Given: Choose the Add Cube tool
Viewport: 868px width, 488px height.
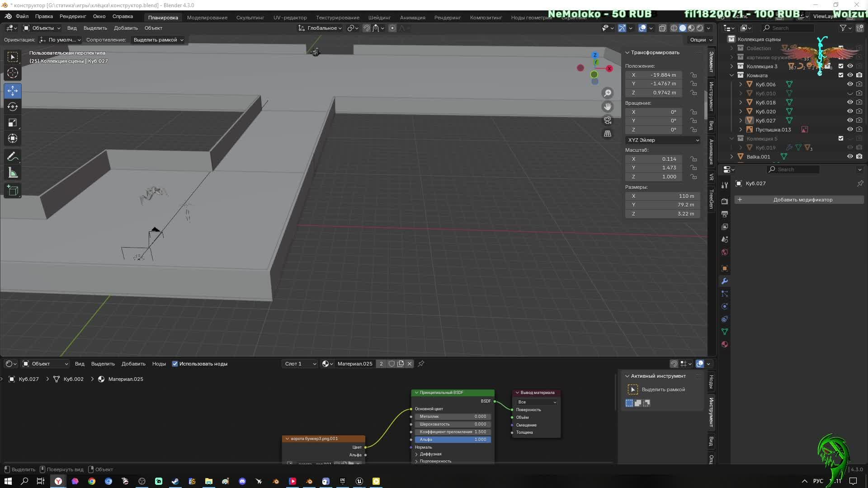Looking at the screenshot, I should (13, 191).
